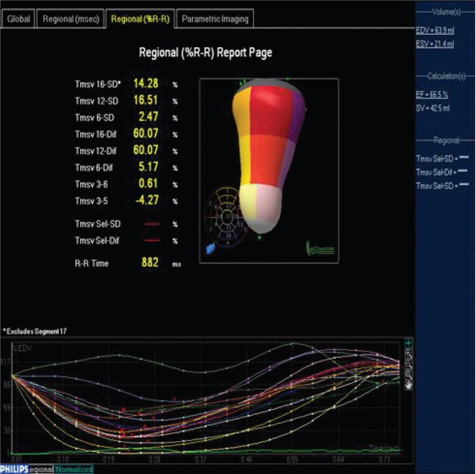Switch to the Regional (msec) tab
Screen dimensions: 476x474
71,19
